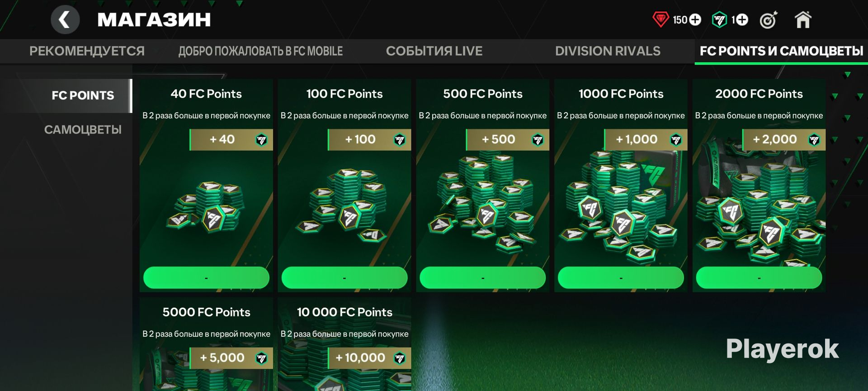The image size is (868, 391).
Task: Click FC Points badge on +40 bonus banner
Action: (261, 140)
